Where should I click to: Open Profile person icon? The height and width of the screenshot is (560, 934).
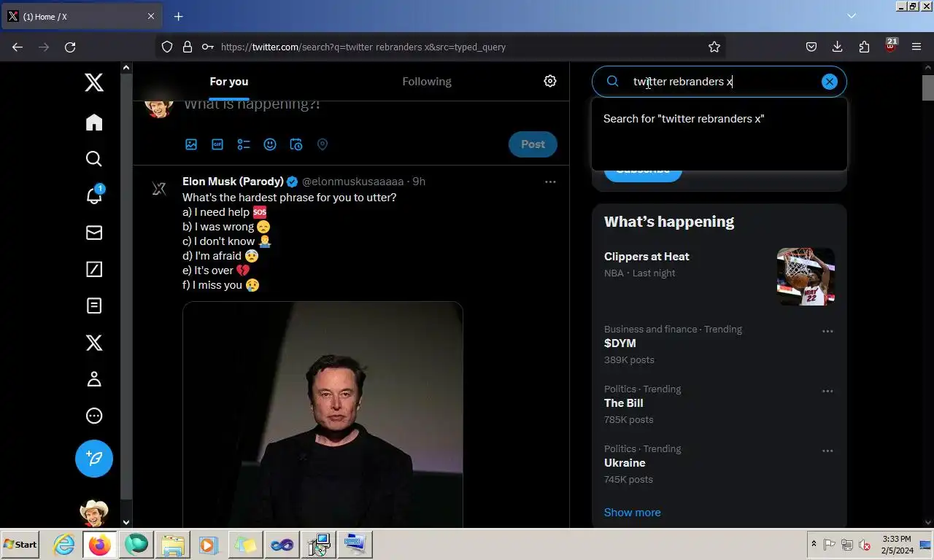tap(94, 379)
